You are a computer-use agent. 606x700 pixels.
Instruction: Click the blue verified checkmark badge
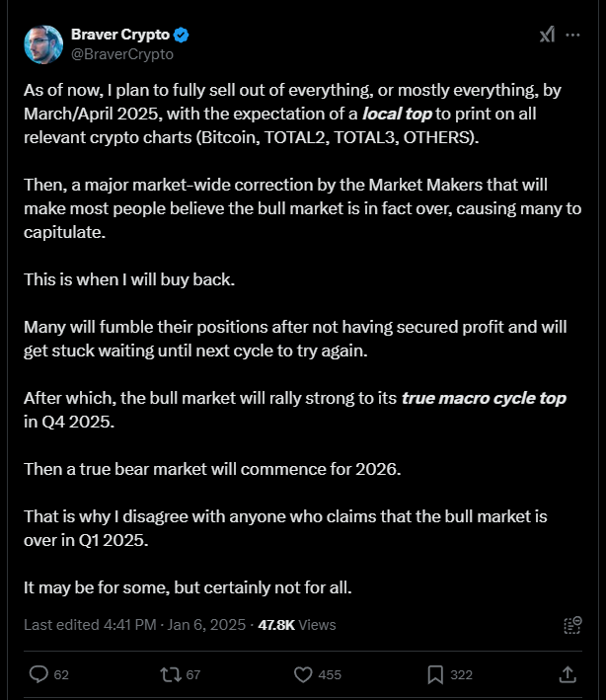coord(182,35)
